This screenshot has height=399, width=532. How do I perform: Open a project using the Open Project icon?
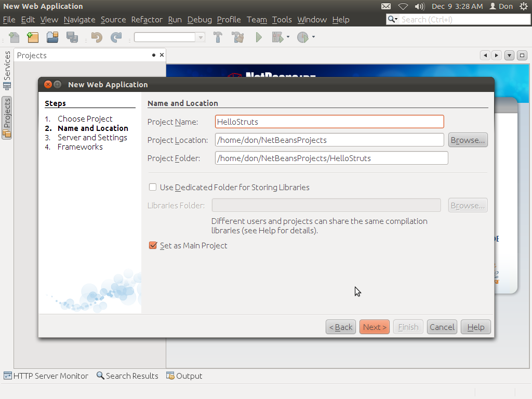pyautogui.click(x=51, y=37)
